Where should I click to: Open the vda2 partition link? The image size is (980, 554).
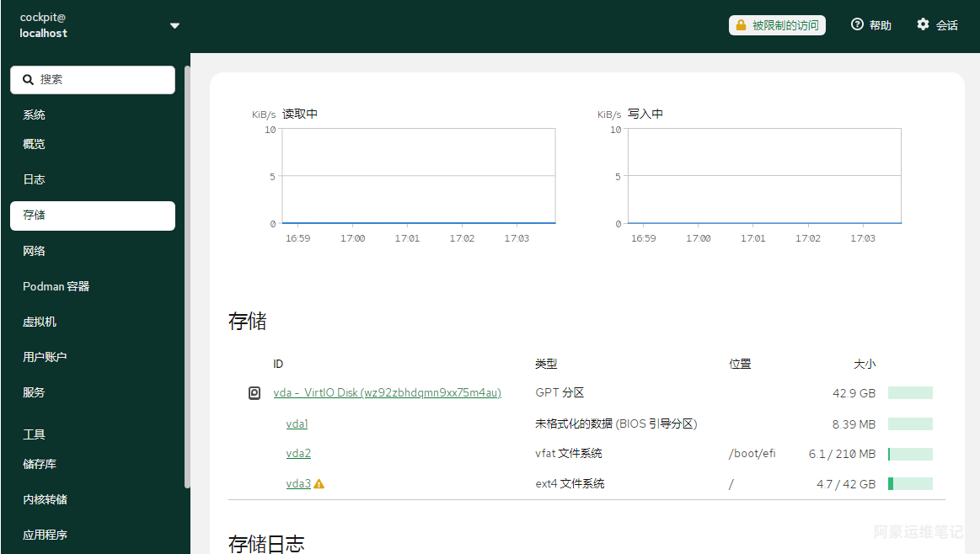[298, 454]
